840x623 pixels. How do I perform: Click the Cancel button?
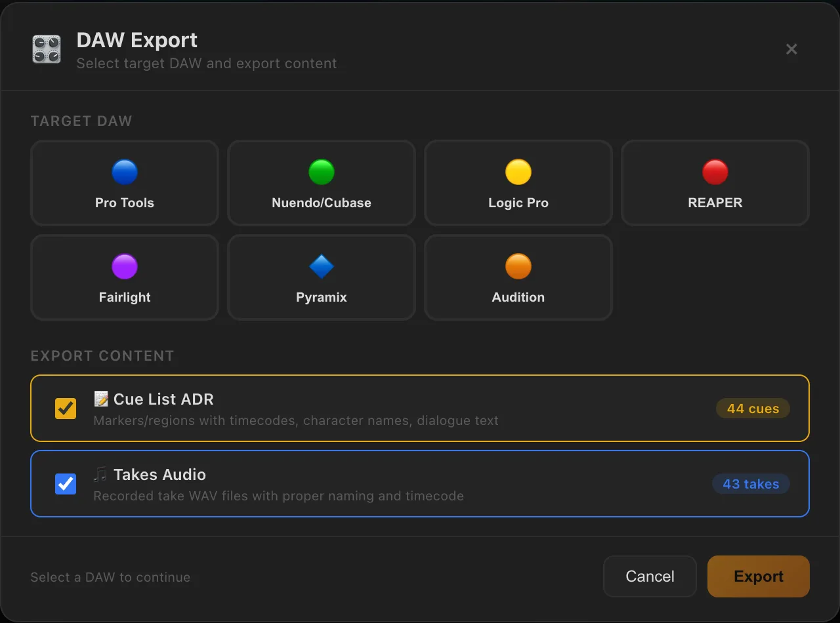(x=650, y=576)
